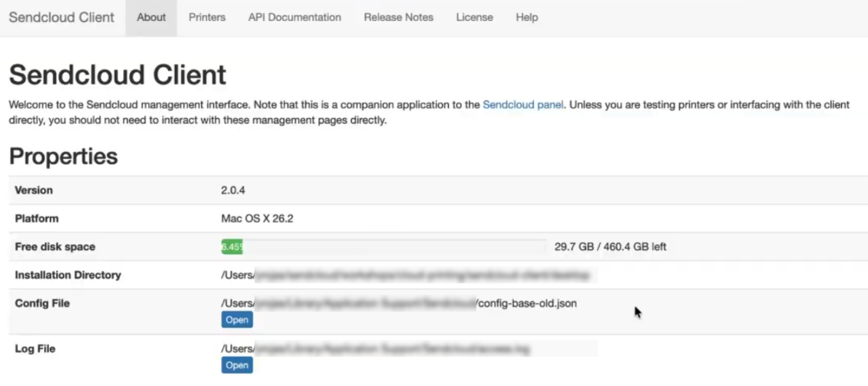Open the License tab

click(475, 17)
